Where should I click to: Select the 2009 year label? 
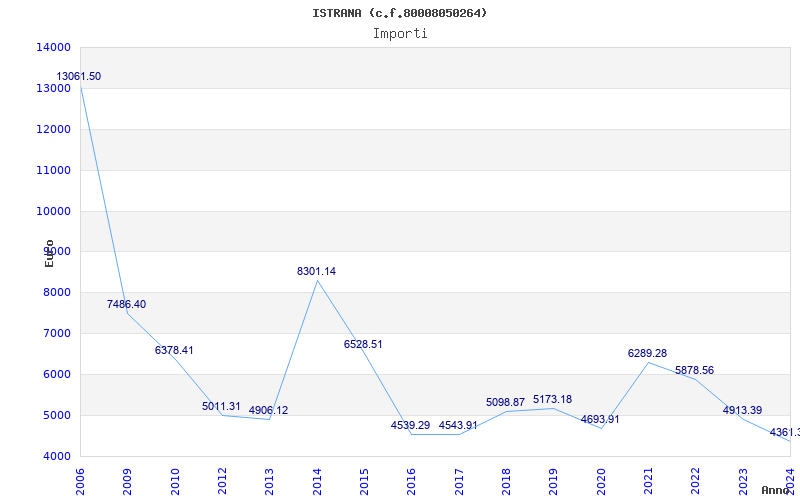point(128,482)
